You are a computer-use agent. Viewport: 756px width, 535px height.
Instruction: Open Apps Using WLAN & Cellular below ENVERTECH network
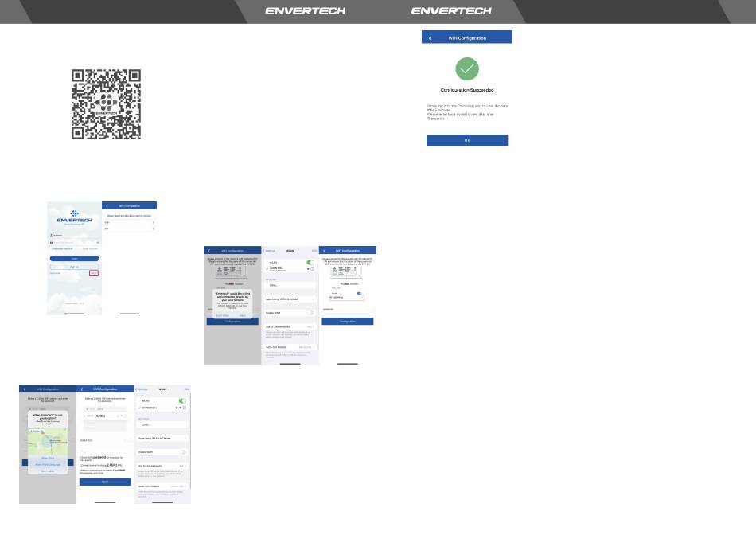point(162,439)
